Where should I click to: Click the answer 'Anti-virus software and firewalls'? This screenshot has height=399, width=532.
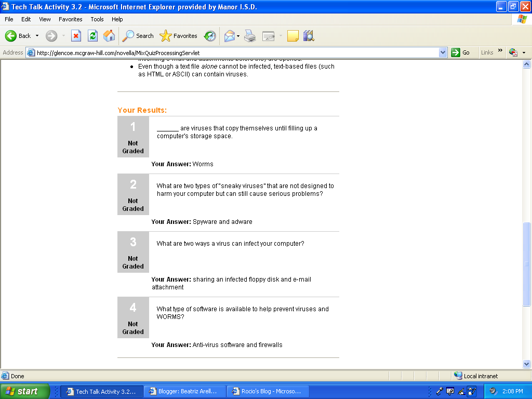click(237, 345)
